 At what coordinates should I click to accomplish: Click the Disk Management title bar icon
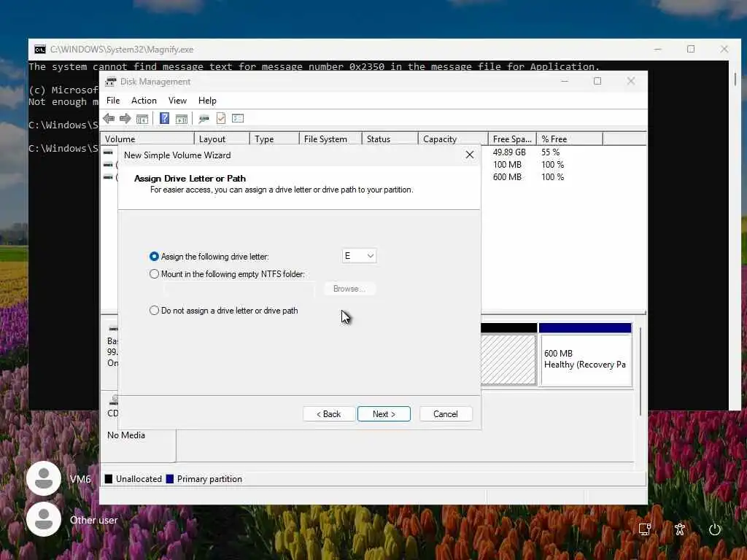pos(111,82)
